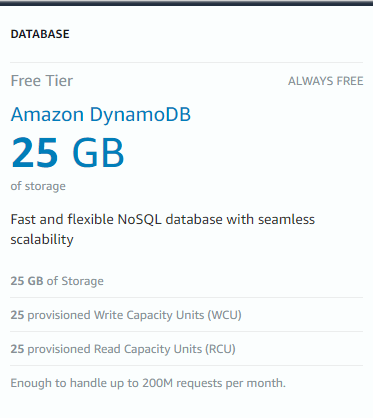Click the dark header bar at the top

(x=186, y=3)
